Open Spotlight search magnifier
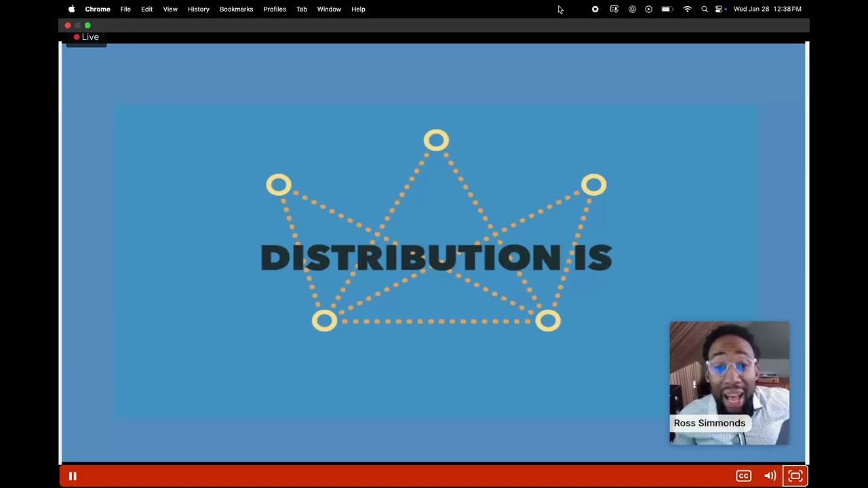 click(705, 9)
